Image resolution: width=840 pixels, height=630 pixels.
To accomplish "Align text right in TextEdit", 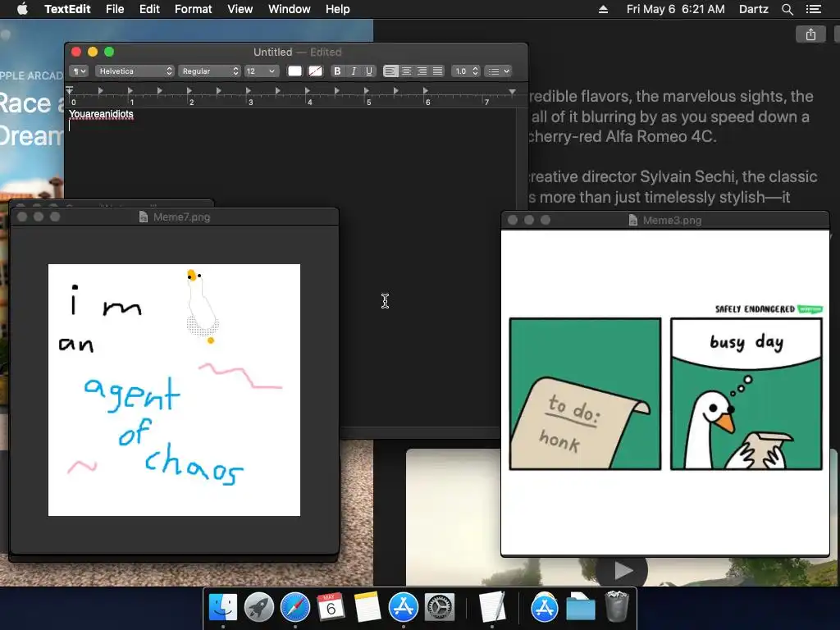I will 422,71.
